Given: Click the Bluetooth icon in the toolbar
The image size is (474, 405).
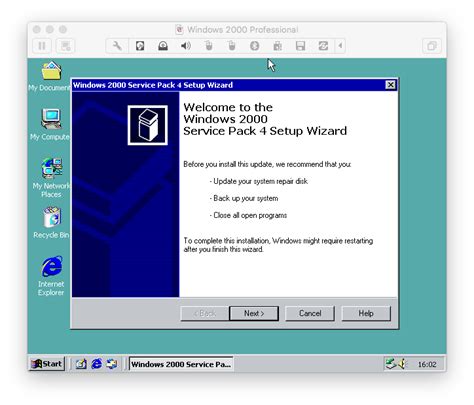Looking at the screenshot, I should (255, 46).
